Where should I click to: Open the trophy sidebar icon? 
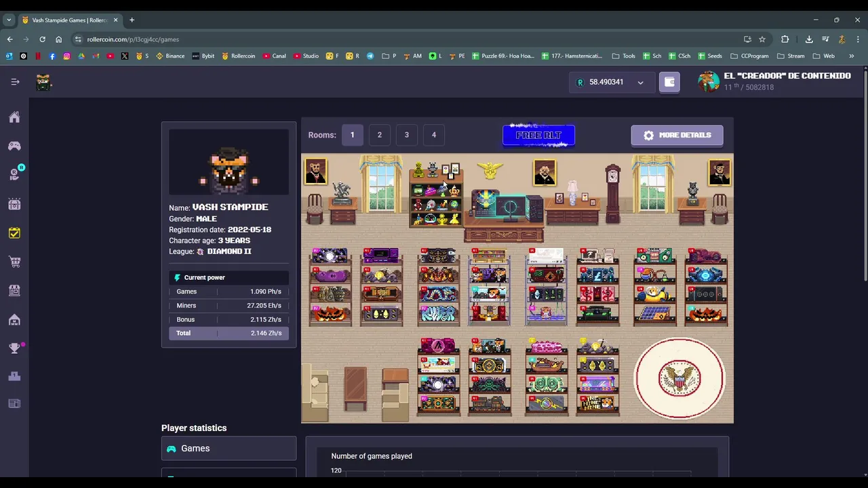pyautogui.click(x=14, y=348)
